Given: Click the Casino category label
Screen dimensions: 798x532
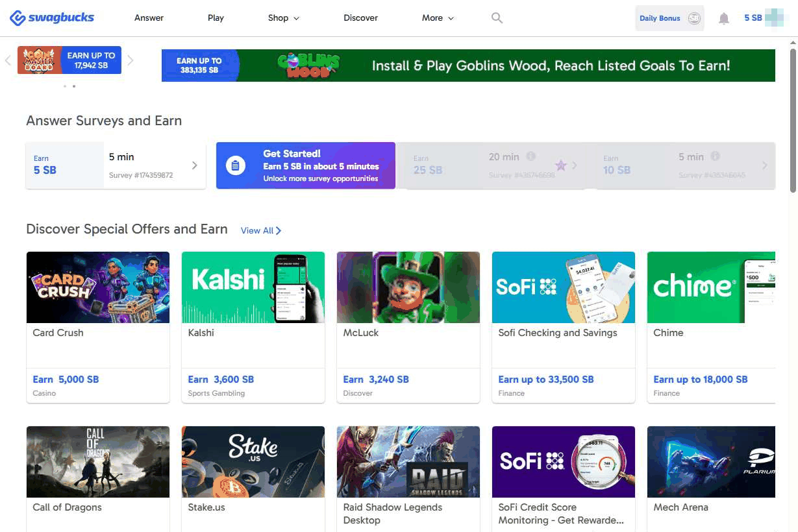Looking at the screenshot, I should tap(44, 393).
